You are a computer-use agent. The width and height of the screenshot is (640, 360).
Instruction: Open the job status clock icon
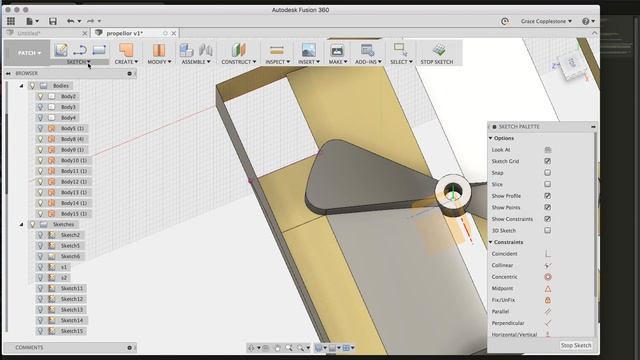click(504, 21)
